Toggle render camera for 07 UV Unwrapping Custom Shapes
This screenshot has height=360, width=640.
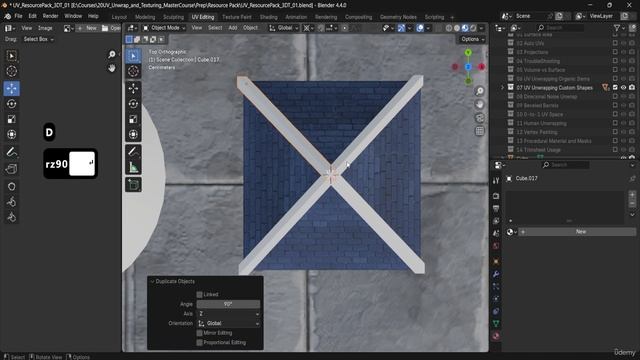(632, 87)
